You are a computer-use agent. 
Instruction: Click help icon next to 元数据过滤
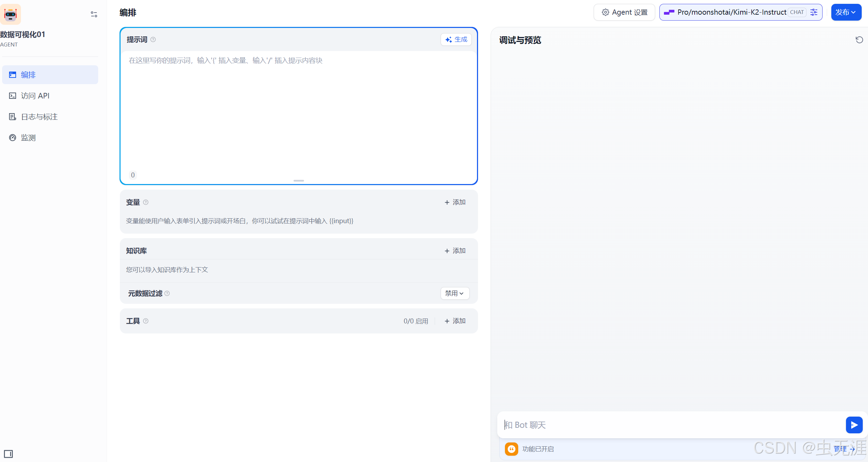167,293
